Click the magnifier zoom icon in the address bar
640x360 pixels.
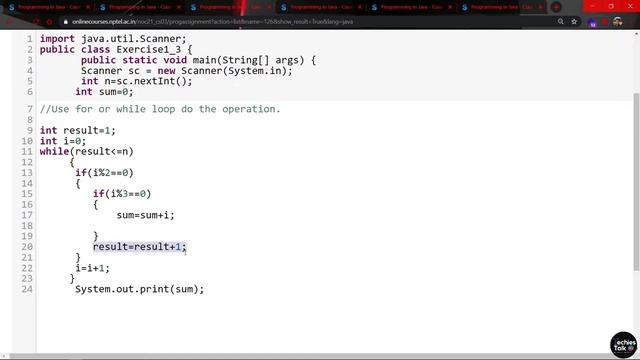561,22
